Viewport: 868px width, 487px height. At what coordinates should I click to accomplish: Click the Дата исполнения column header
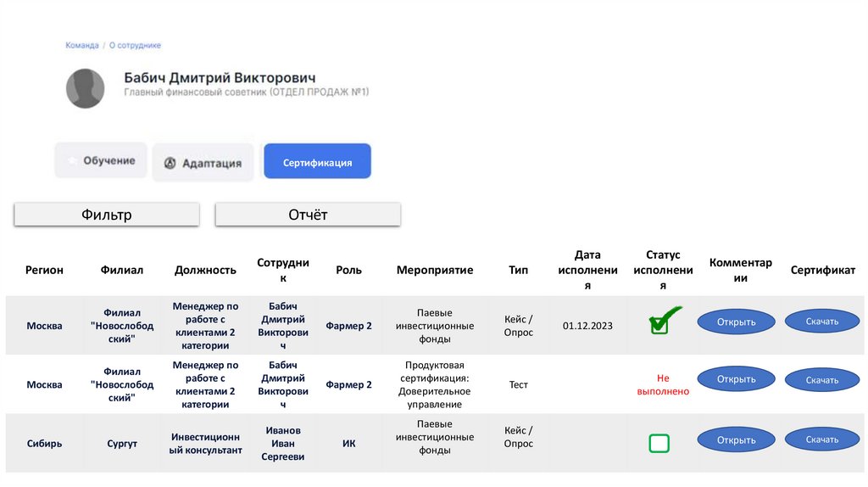click(587, 270)
